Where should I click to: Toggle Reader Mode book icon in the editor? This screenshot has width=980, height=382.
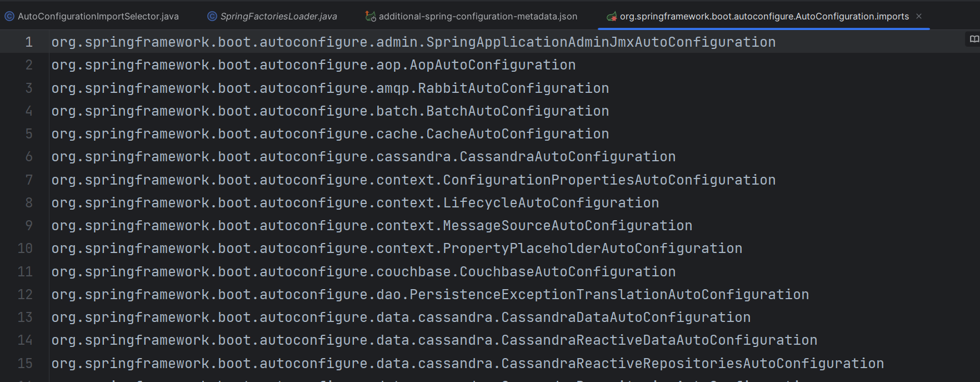coord(974,39)
